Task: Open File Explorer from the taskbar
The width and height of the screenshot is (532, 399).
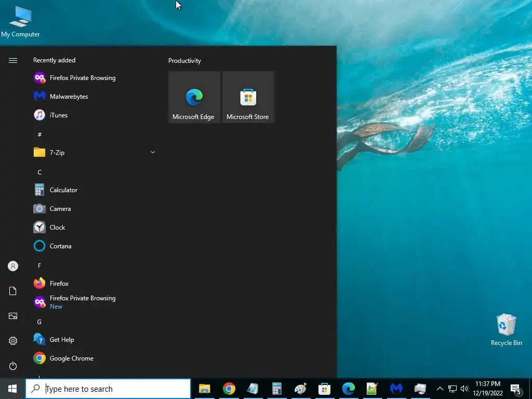Action: 205,389
